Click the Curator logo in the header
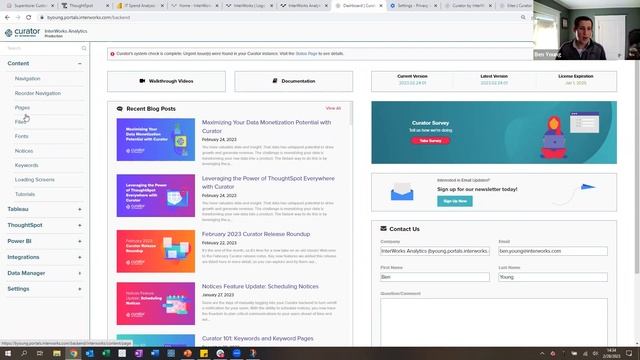 click(x=22, y=33)
